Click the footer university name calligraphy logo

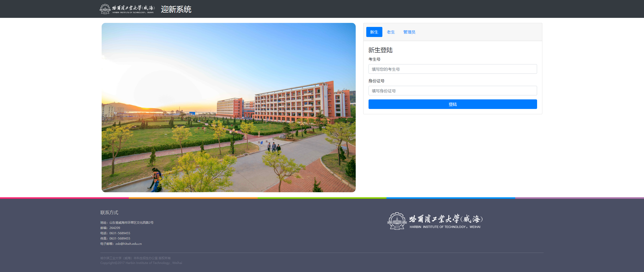pos(446,219)
